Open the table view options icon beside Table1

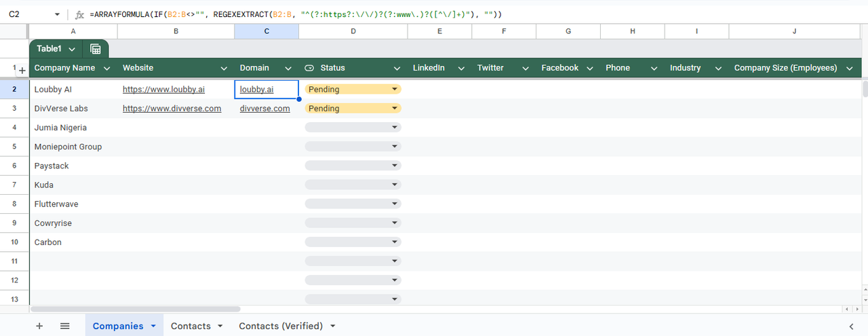click(x=95, y=49)
